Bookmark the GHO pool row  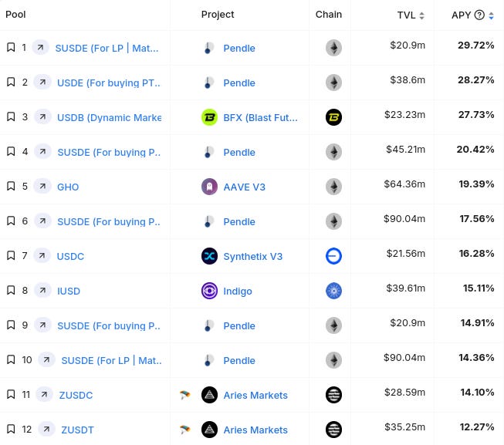[x=11, y=186]
